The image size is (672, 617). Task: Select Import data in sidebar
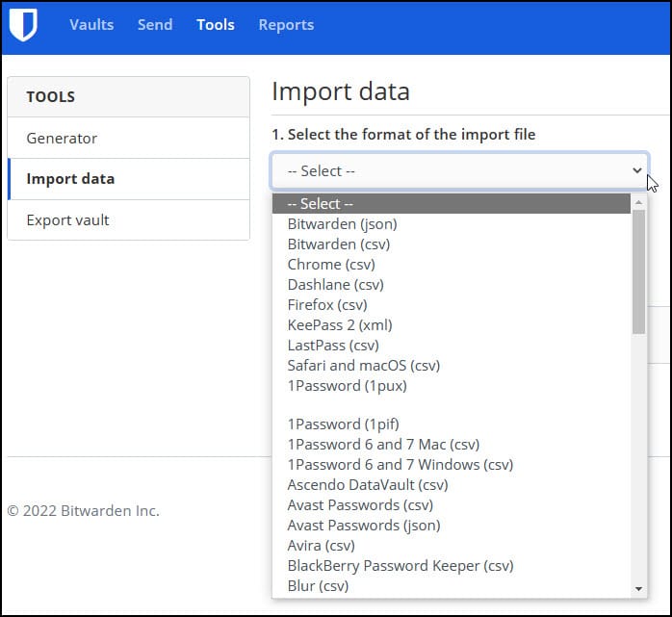(x=129, y=179)
